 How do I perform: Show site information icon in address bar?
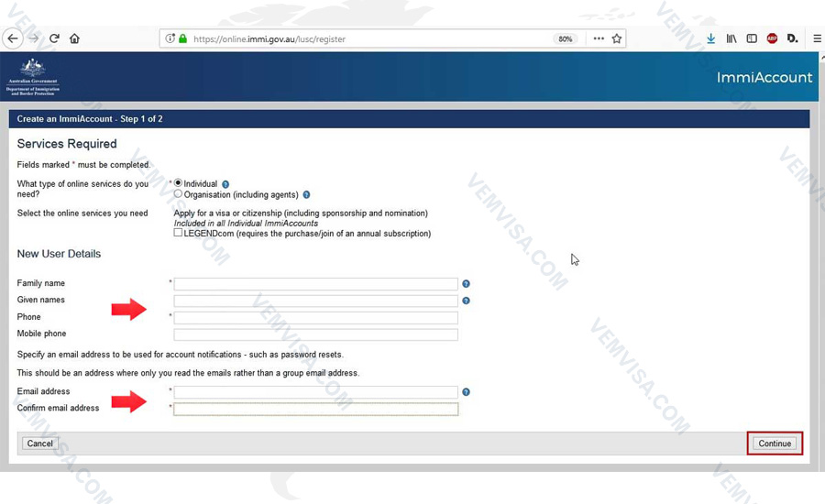coord(170,38)
